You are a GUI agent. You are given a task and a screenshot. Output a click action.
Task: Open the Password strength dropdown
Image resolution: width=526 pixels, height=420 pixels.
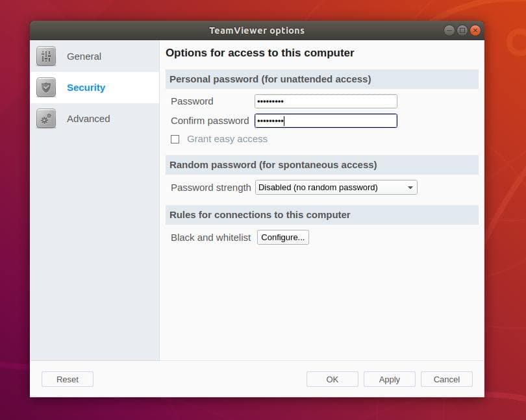[336, 187]
